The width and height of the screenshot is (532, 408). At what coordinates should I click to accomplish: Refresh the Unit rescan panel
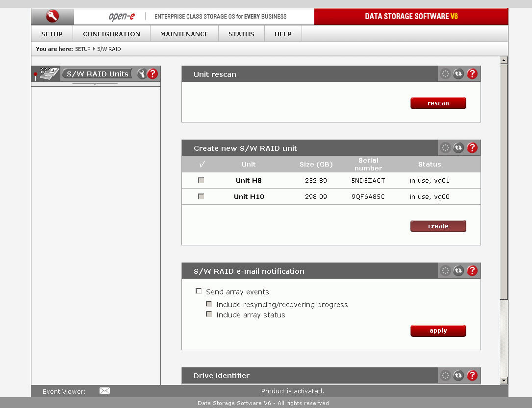[x=458, y=74]
